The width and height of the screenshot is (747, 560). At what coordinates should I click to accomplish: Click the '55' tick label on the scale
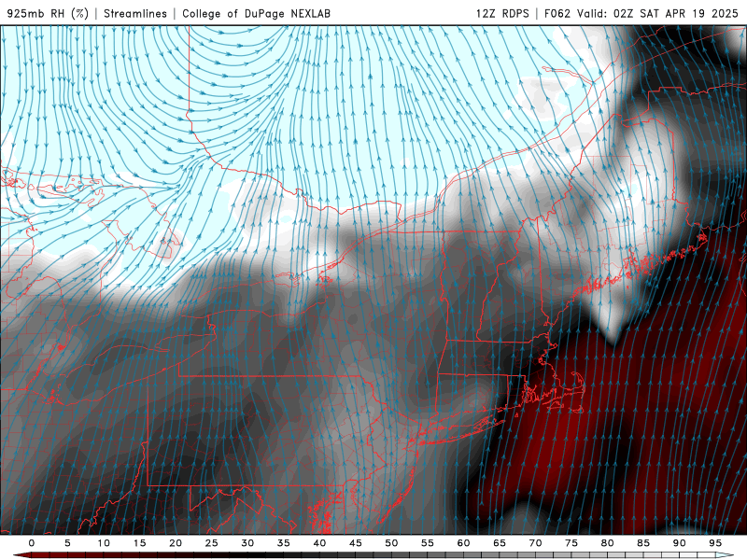pyautogui.click(x=428, y=543)
